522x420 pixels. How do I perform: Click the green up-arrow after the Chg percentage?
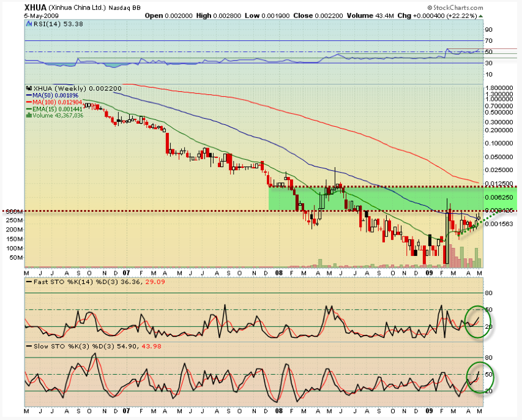[x=480, y=16]
